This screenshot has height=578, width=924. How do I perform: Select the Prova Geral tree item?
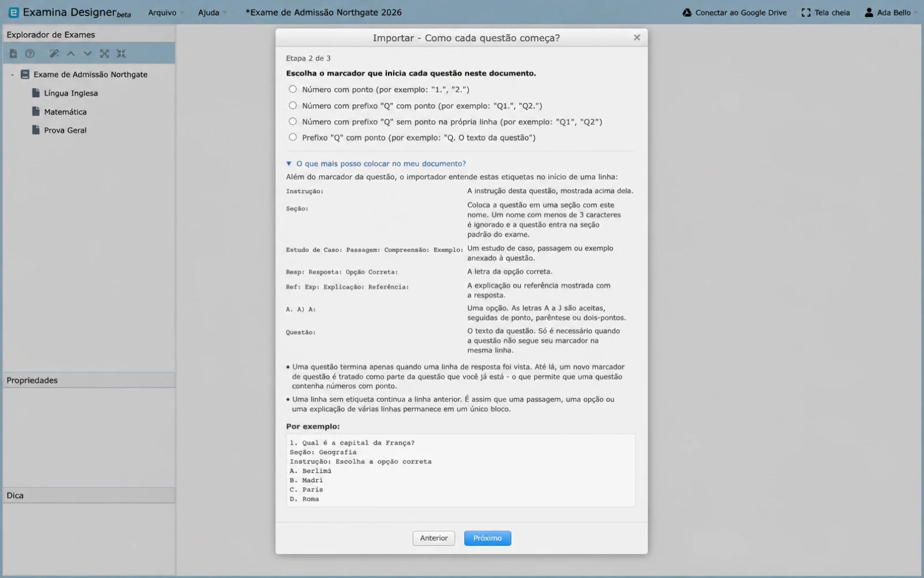tap(65, 130)
